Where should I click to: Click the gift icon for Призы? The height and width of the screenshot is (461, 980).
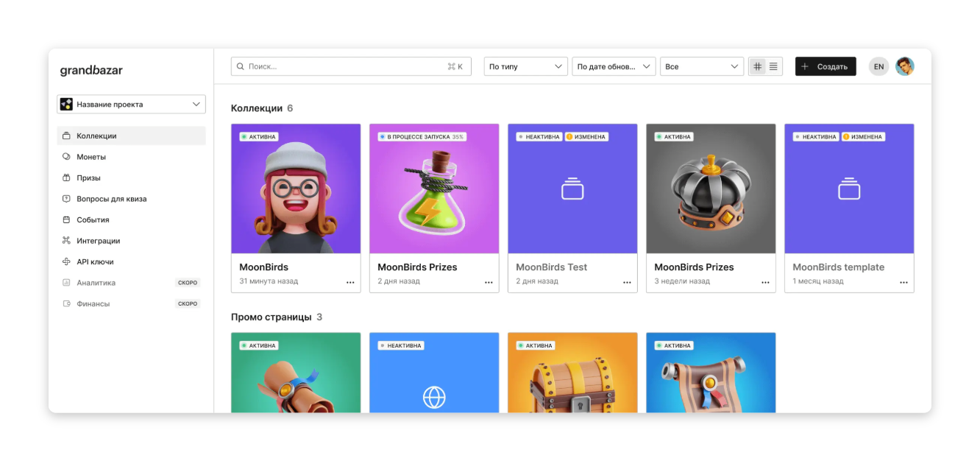click(x=66, y=177)
